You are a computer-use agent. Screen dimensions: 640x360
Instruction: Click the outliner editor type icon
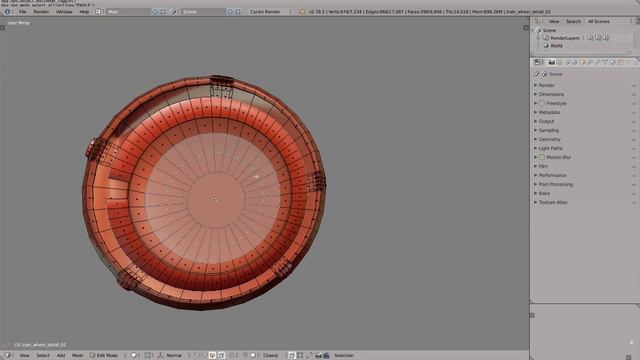coord(538,21)
